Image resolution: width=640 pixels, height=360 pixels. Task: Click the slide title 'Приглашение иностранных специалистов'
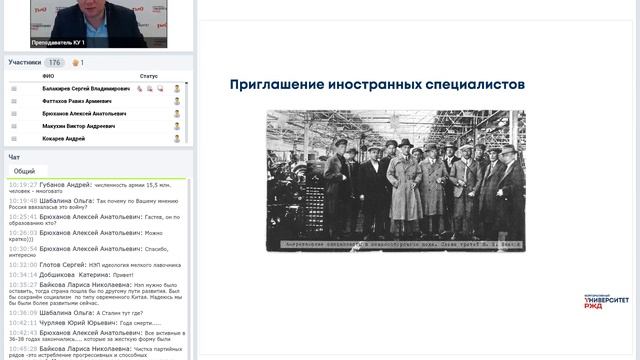(377, 84)
